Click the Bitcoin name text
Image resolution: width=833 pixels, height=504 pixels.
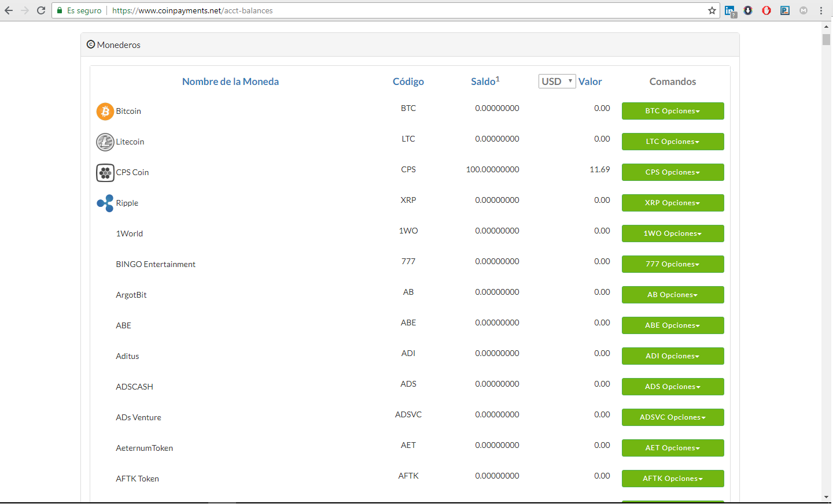[x=128, y=111]
